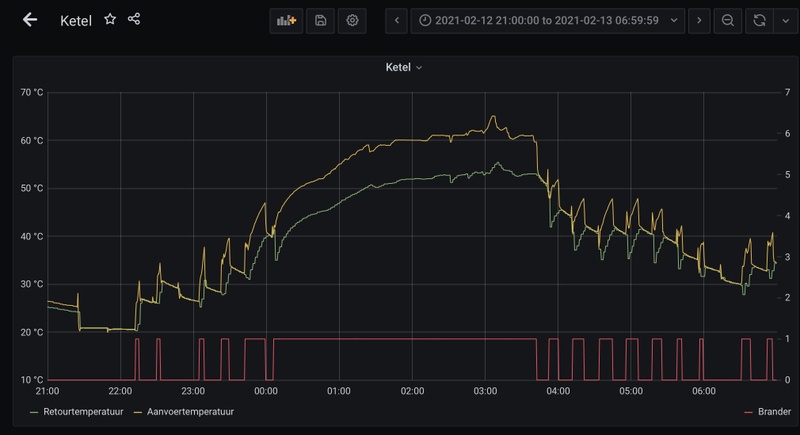Open the share dashboard dialog
This screenshot has height=435, width=800.
(x=134, y=19)
